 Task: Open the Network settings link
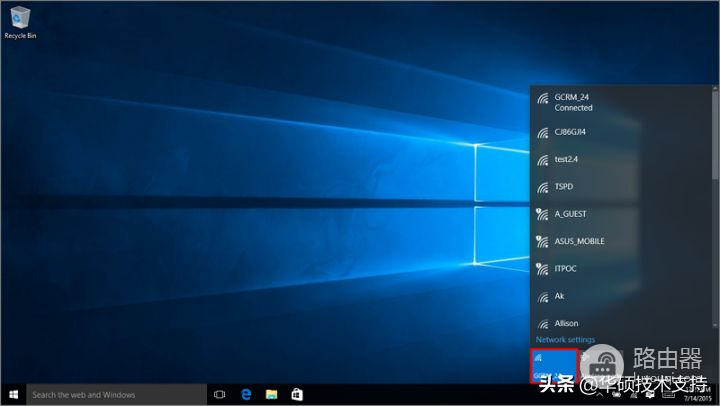point(565,340)
